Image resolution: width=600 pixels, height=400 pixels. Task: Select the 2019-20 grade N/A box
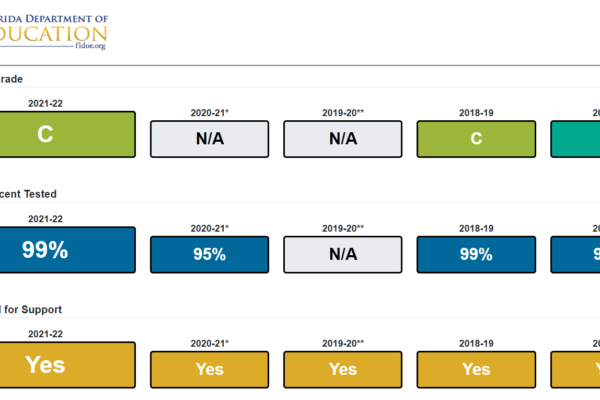343,139
